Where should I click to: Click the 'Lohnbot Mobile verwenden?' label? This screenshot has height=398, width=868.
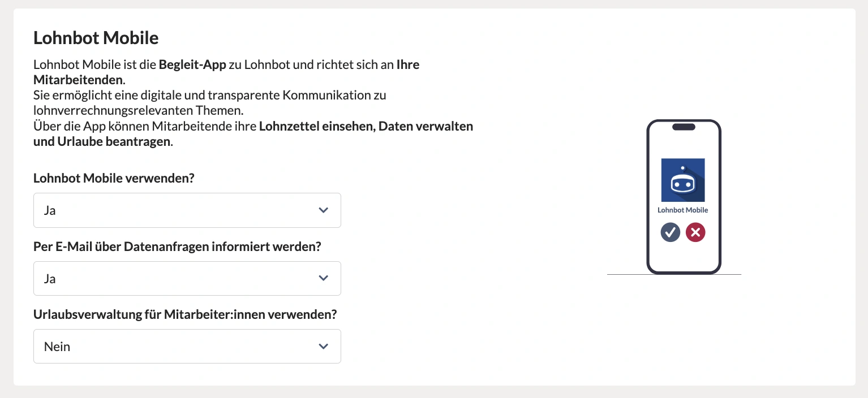coord(114,178)
